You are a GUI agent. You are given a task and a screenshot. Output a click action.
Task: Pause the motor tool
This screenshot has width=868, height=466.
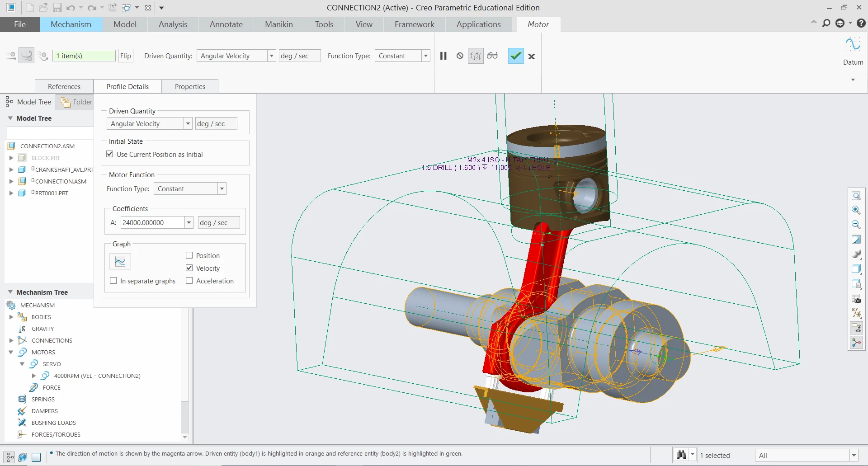tap(443, 56)
